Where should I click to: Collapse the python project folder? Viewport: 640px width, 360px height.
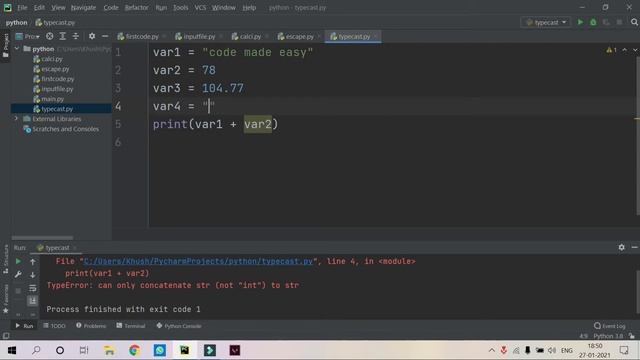[x=17, y=49]
